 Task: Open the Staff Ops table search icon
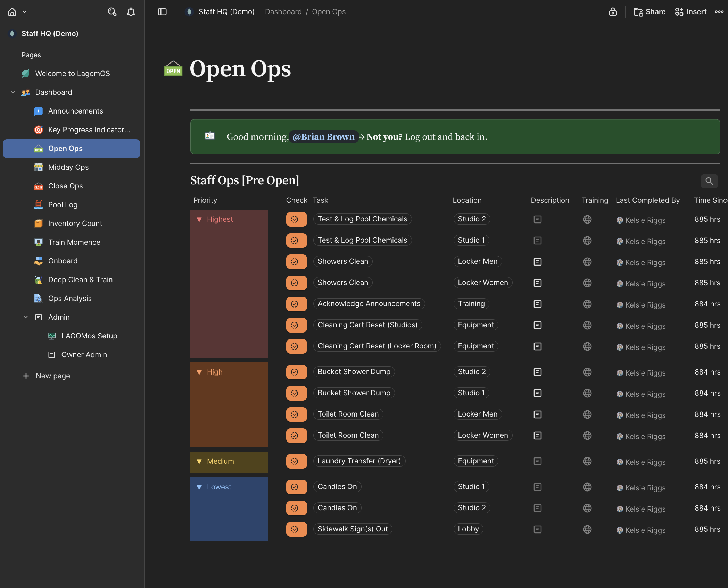pos(709,181)
